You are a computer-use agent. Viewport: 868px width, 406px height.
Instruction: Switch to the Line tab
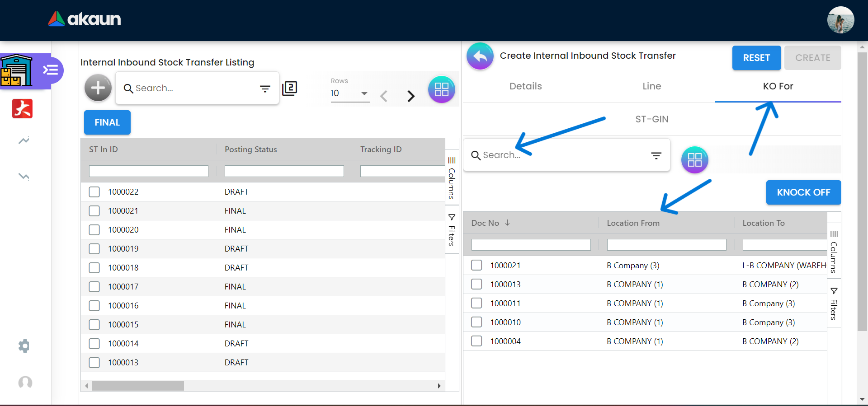tap(651, 86)
